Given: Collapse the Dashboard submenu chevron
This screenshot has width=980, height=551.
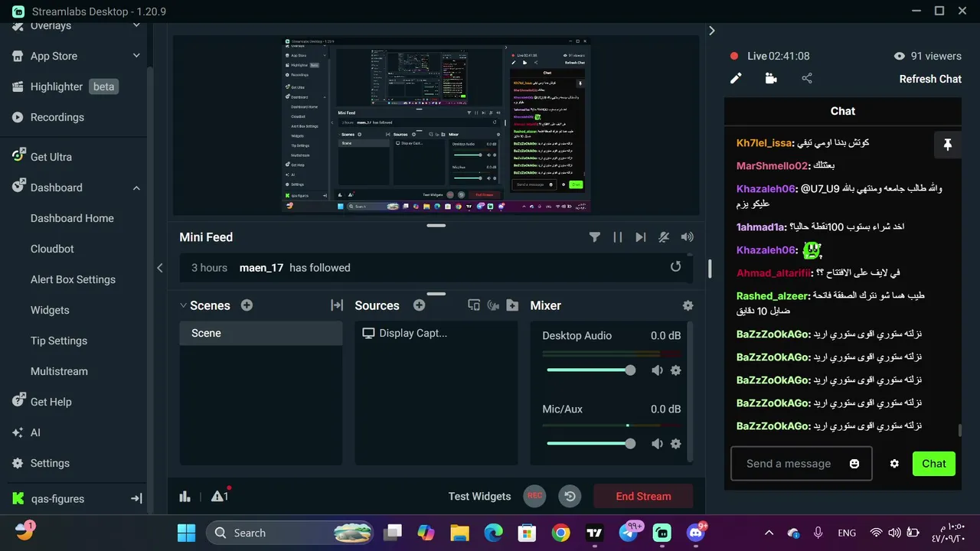Looking at the screenshot, I should pyautogui.click(x=136, y=187).
